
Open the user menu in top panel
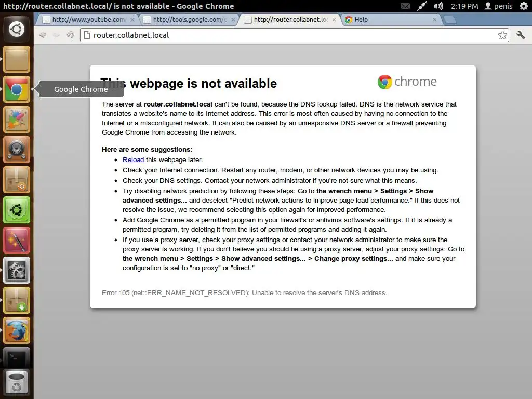[x=498, y=6]
